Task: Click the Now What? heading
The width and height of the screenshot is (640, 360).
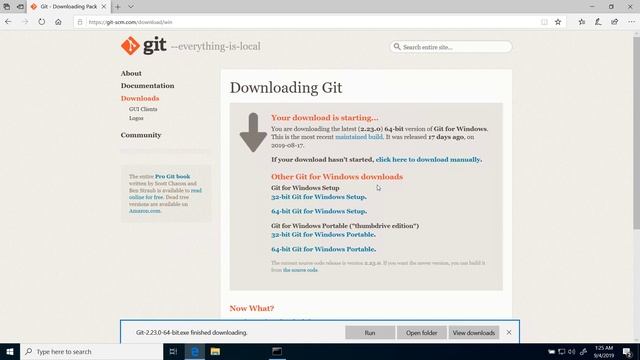Action: (251, 308)
